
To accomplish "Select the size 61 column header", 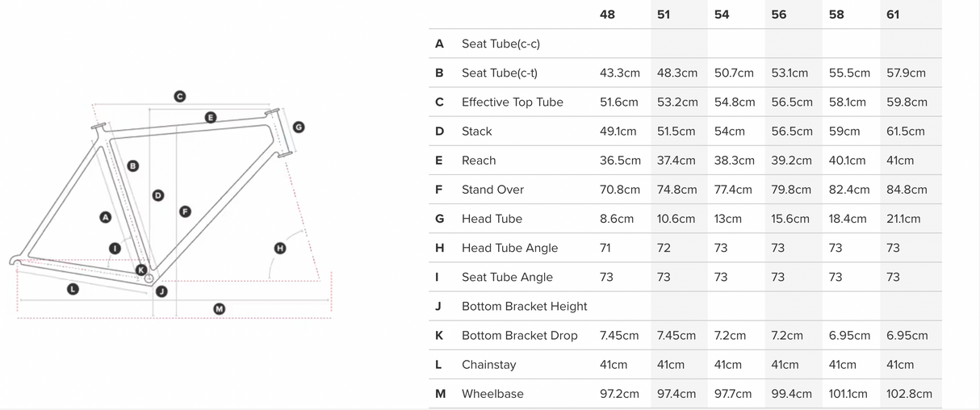I will (893, 15).
